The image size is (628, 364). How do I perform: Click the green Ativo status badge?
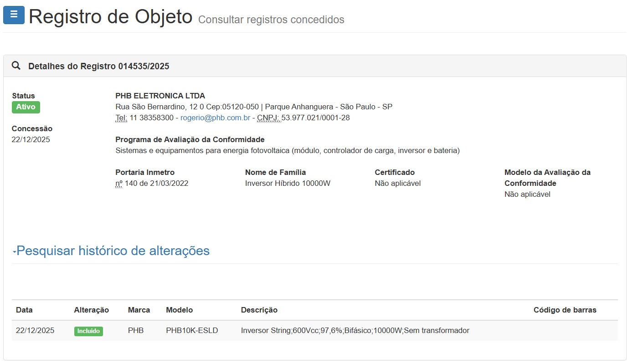(26, 107)
